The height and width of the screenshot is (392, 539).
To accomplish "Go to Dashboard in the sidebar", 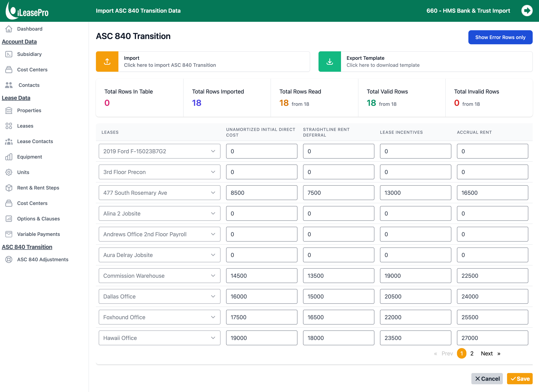I will (30, 29).
